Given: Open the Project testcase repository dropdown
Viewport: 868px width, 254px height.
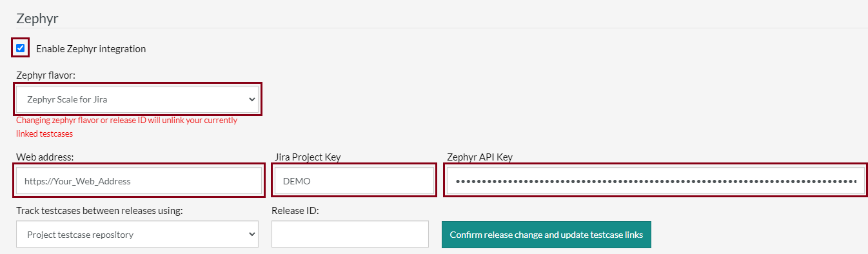Looking at the screenshot, I should click(137, 235).
